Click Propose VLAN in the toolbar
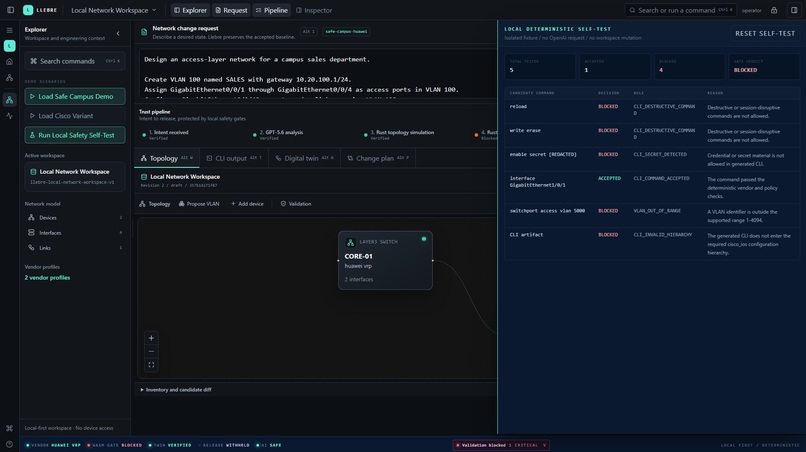 199,204
